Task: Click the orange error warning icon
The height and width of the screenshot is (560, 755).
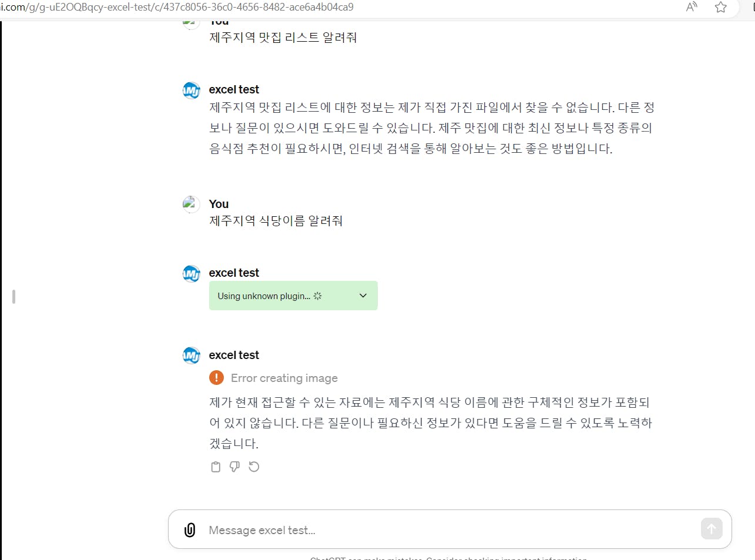Action: [x=216, y=378]
